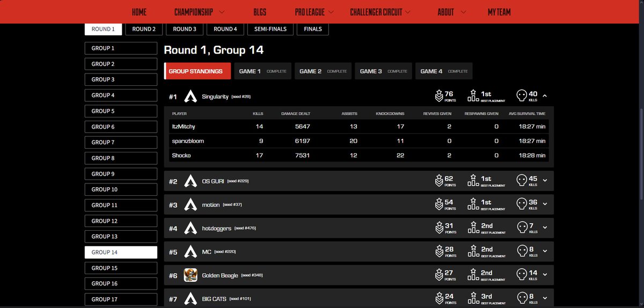Expand the hotdoggers team row
This screenshot has height=308, width=644.
[545, 228]
